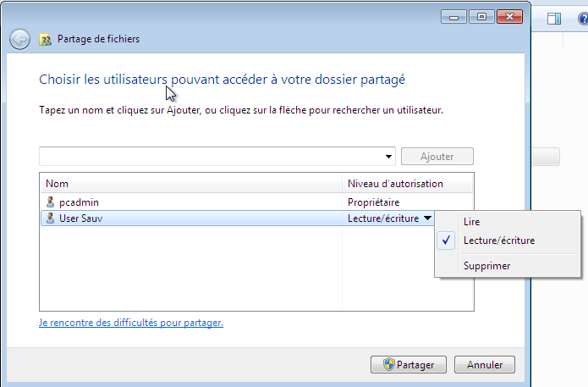588x387 pixels.
Task: Click the Partager button with shield
Action: [409, 364]
